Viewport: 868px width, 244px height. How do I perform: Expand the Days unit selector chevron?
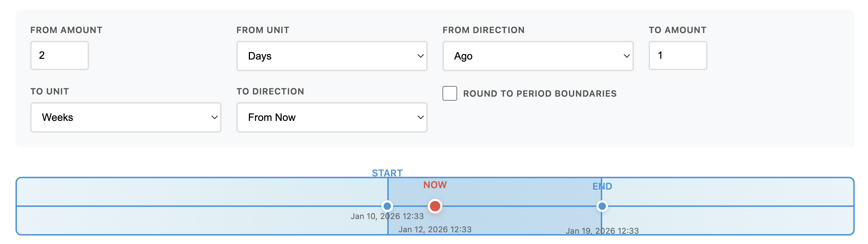click(421, 56)
